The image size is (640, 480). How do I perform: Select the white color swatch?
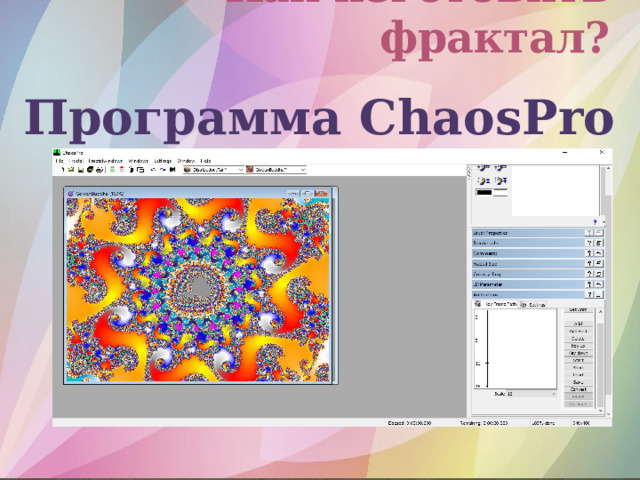click(500, 192)
